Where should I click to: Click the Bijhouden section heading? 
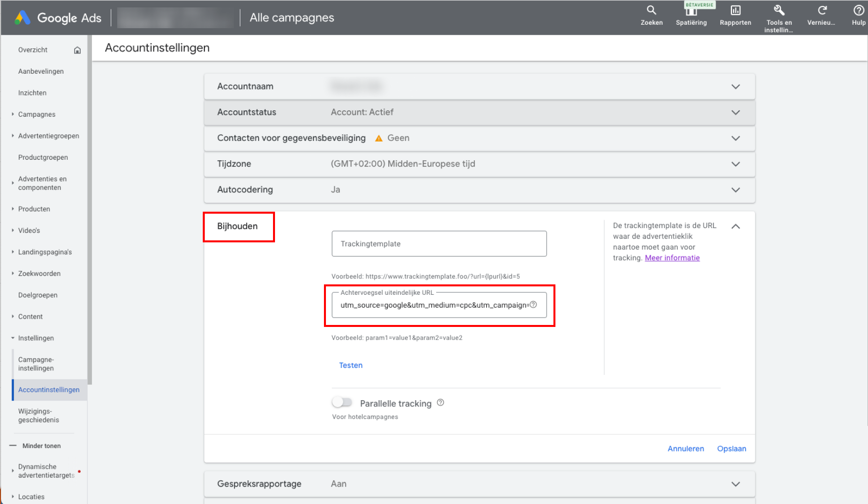click(x=237, y=227)
